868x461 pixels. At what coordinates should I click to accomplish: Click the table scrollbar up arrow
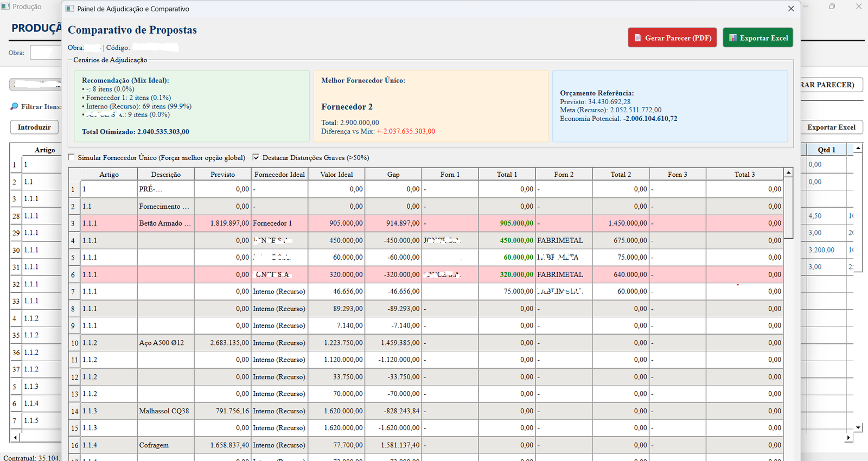[789, 172]
